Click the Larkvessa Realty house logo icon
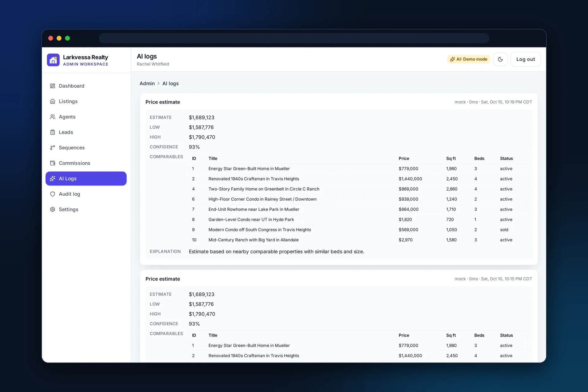The image size is (588, 392). pyautogui.click(x=53, y=60)
